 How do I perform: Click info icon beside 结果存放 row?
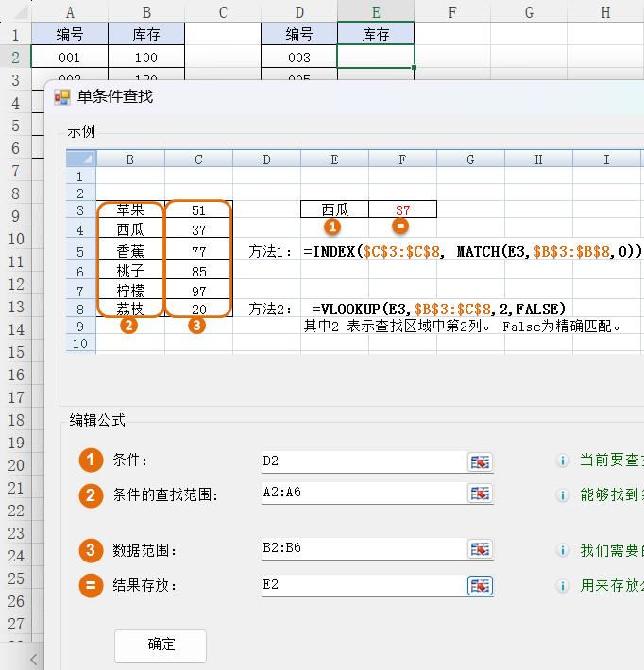pos(563,586)
